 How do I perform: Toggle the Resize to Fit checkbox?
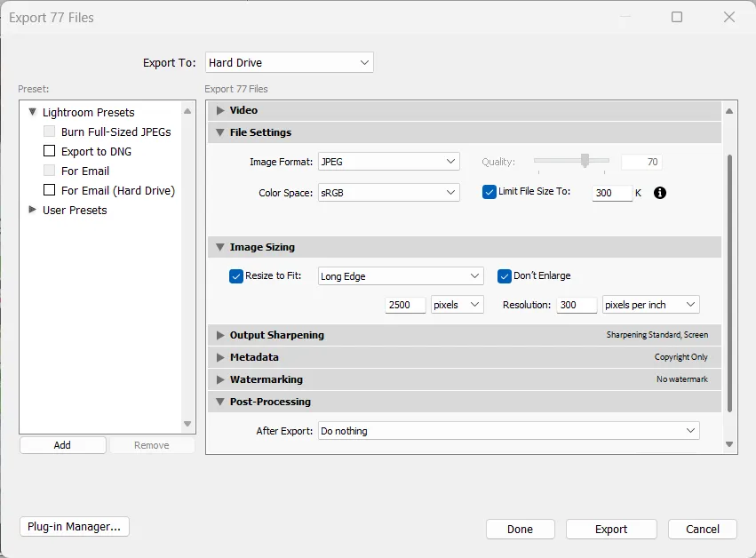point(235,276)
